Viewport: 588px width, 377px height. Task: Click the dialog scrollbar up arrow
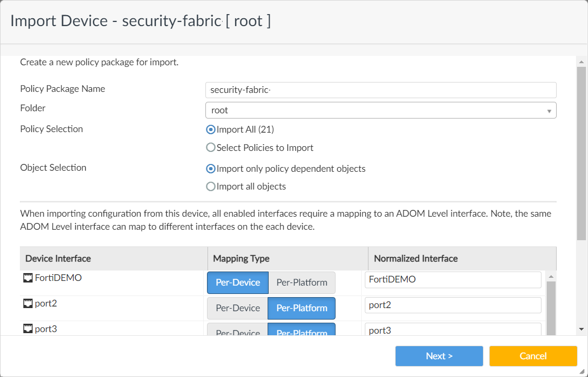point(581,62)
